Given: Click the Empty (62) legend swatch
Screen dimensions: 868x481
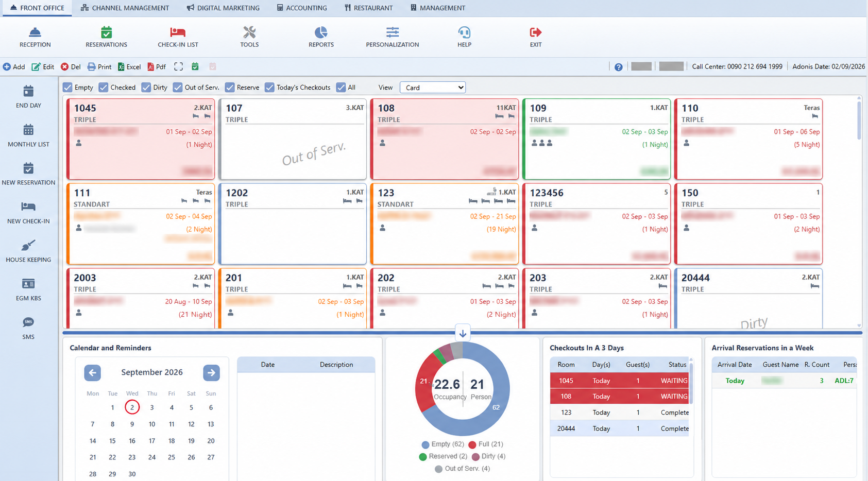Looking at the screenshot, I should click(425, 444).
